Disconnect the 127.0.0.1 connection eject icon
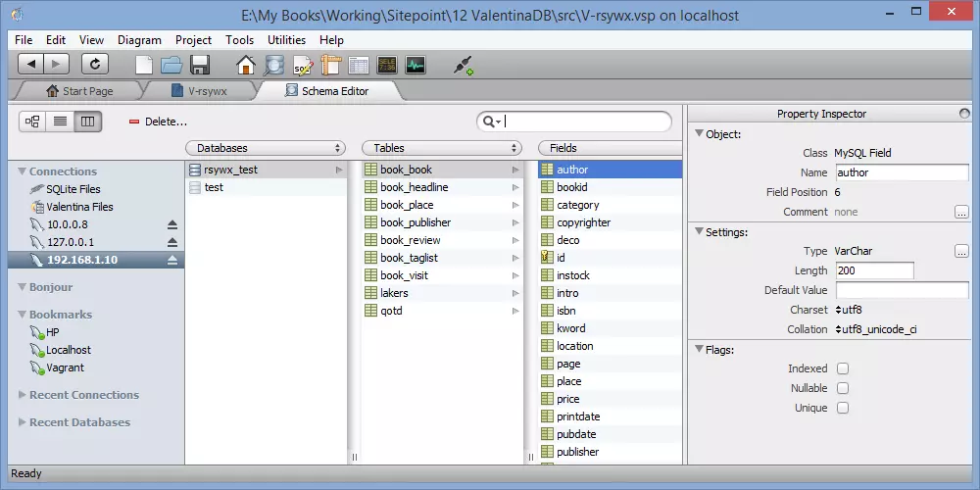Image resolution: width=980 pixels, height=490 pixels. click(x=172, y=242)
